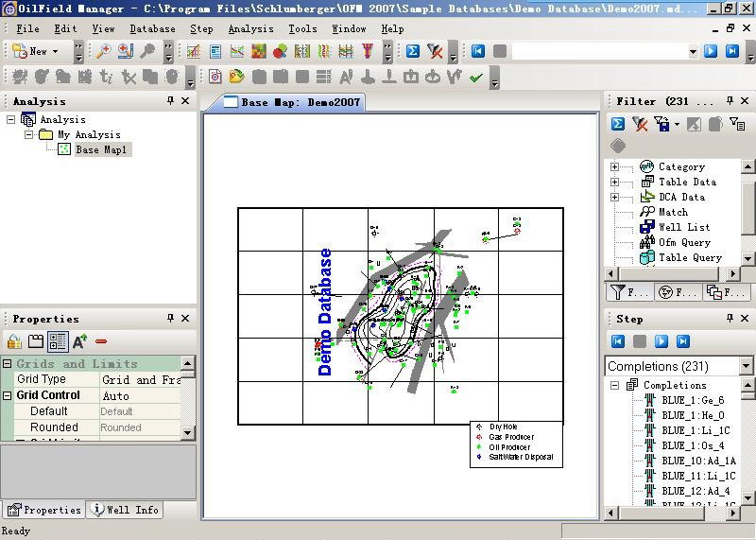
Task: Collapse the Grids and Limits section
Action: click(x=8, y=363)
